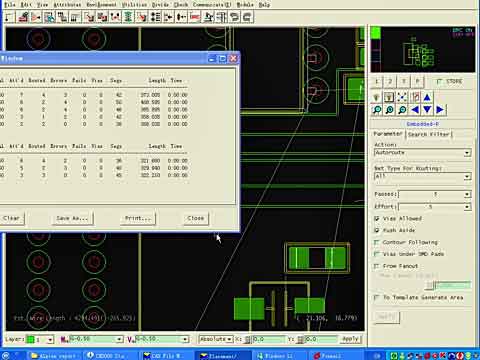Screen dimensions: 480x360
Task: Select stored view button P
Action: click(x=417, y=81)
